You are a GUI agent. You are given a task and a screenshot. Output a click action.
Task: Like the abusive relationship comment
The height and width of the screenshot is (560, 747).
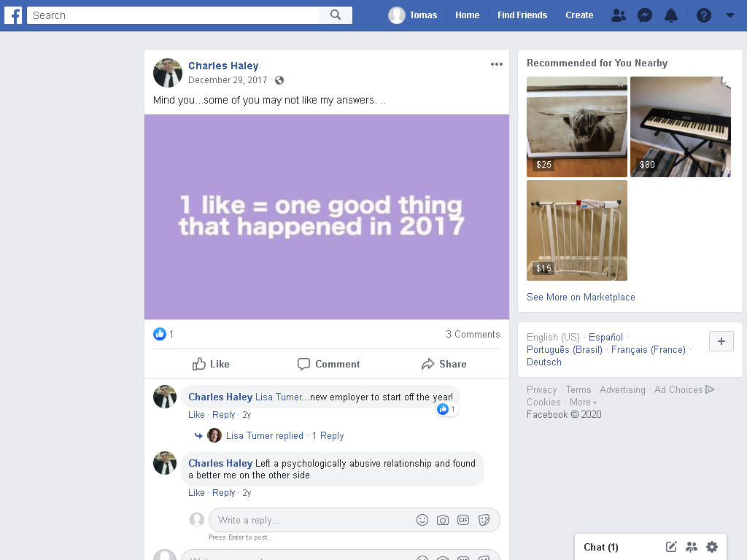coord(196,492)
